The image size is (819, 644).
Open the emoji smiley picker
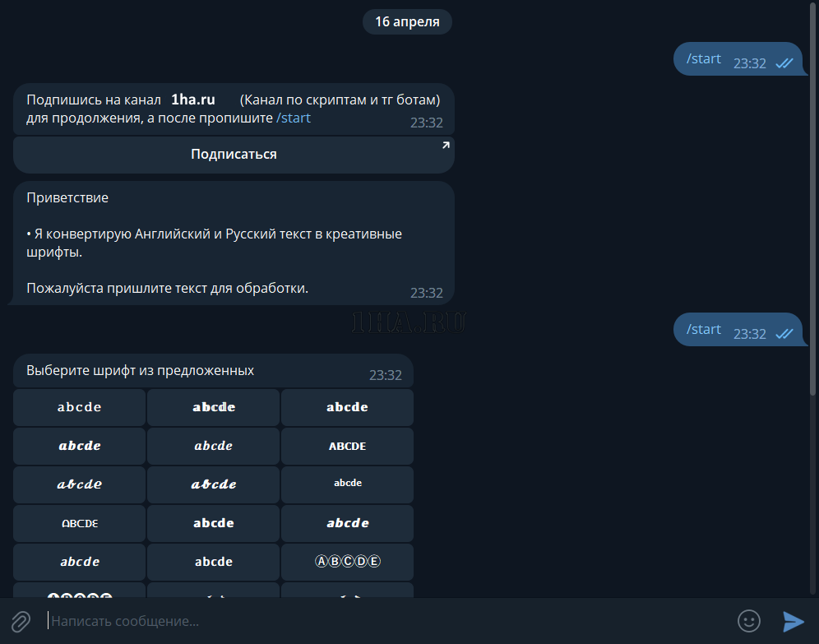pos(748,621)
